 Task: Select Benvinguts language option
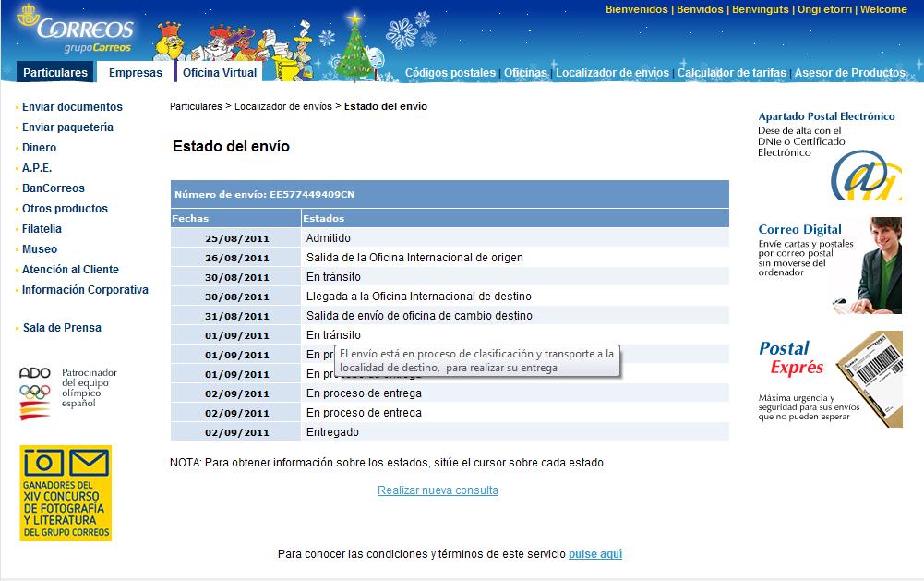click(x=761, y=9)
